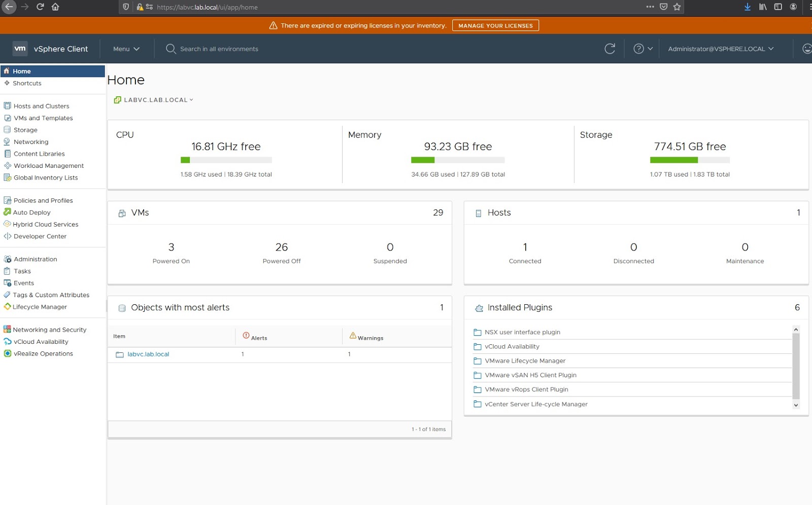Click the Memory usage bar
Viewport: 812px width, 505px height.
point(458,160)
